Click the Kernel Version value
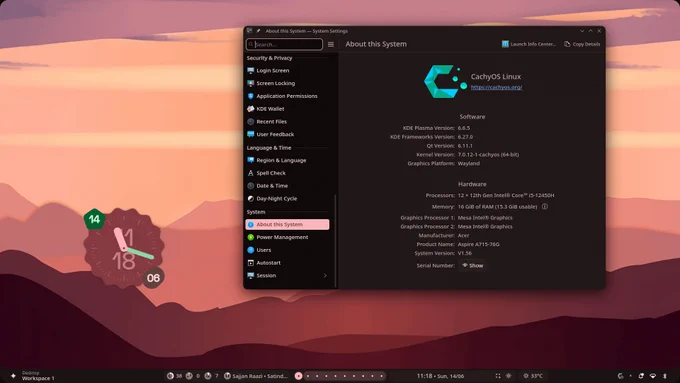Image resolution: width=680 pixels, height=383 pixels. tap(488, 154)
